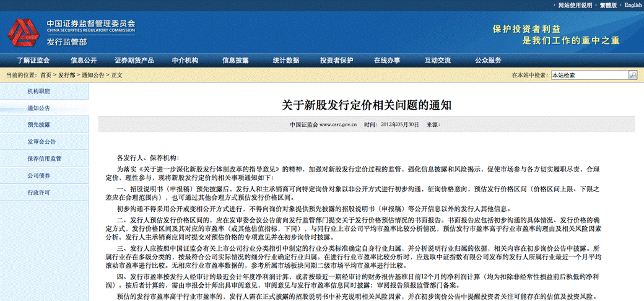The image size is (644, 301).
Task: Open the 投资者保护 menu
Action: pos(336,60)
